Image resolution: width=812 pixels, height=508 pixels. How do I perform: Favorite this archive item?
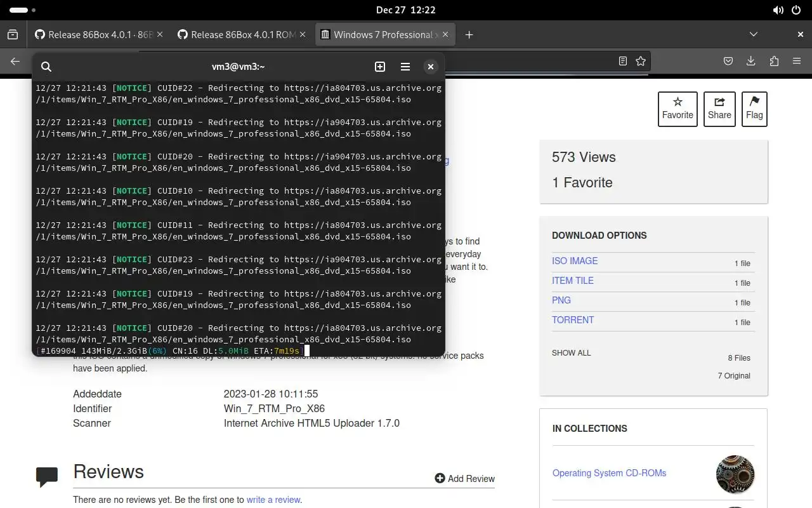pyautogui.click(x=678, y=109)
